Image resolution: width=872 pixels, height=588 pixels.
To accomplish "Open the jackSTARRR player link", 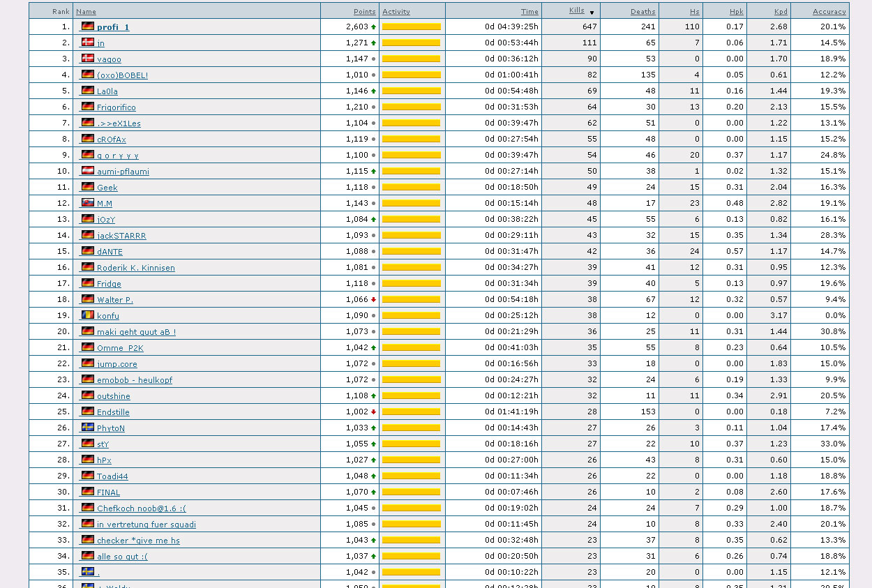I will pyautogui.click(x=121, y=236).
